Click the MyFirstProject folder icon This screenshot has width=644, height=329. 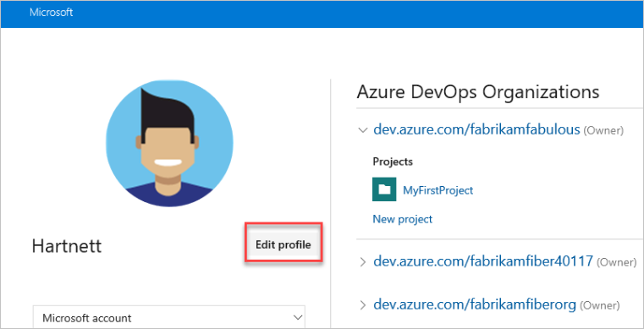point(384,189)
